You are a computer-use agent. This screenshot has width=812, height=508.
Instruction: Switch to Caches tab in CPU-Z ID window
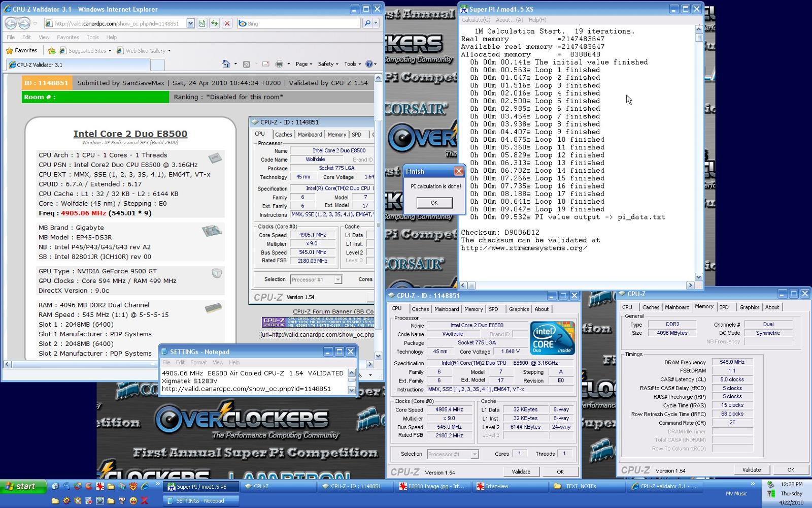pyautogui.click(x=420, y=309)
